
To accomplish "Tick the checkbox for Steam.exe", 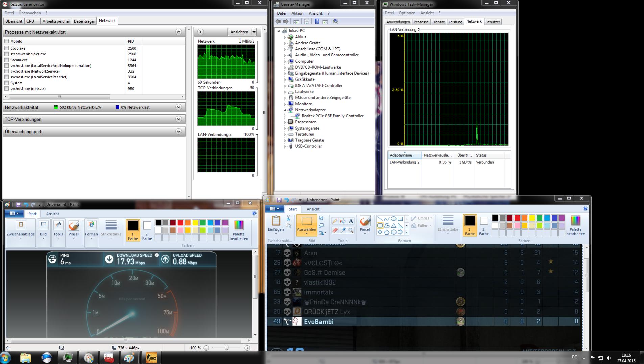I will 7,60.
